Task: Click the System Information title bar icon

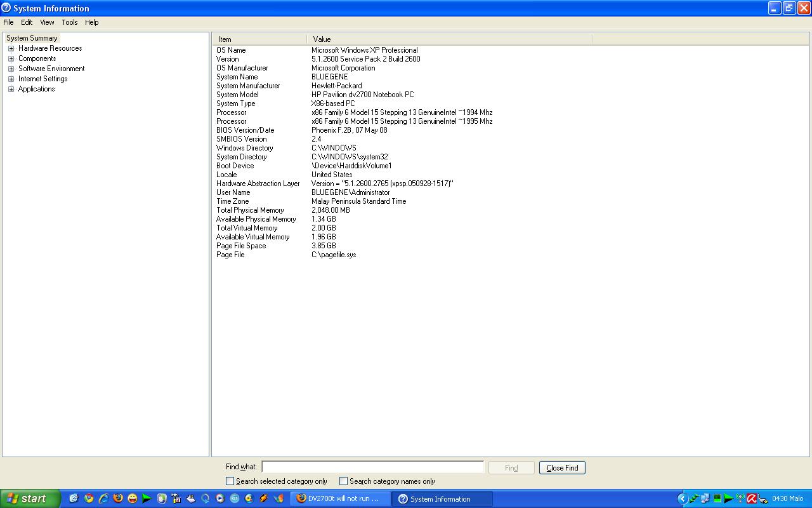Action: pyautogui.click(x=6, y=8)
